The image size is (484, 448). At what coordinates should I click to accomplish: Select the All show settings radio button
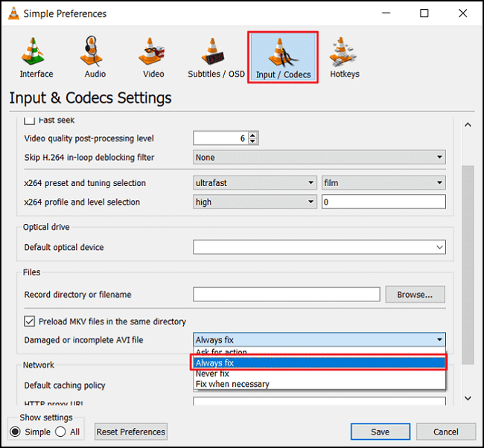click(x=61, y=432)
